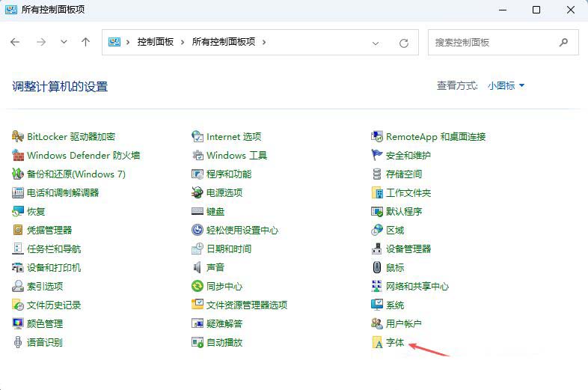Click the 自动播放 icon

[x=197, y=342]
